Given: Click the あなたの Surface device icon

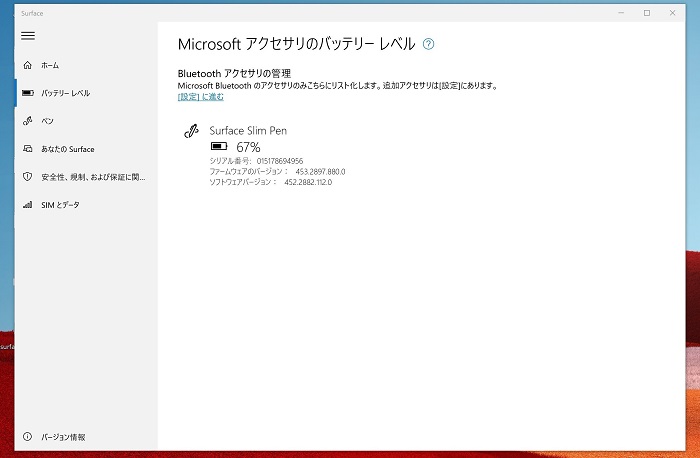Looking at the screenshot, I should (x=28, y=149).
